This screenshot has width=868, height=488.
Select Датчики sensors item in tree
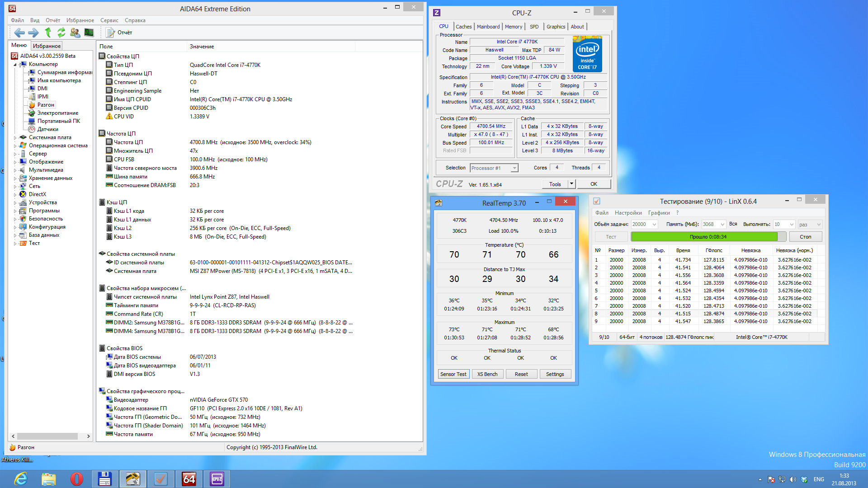[47, 129]
